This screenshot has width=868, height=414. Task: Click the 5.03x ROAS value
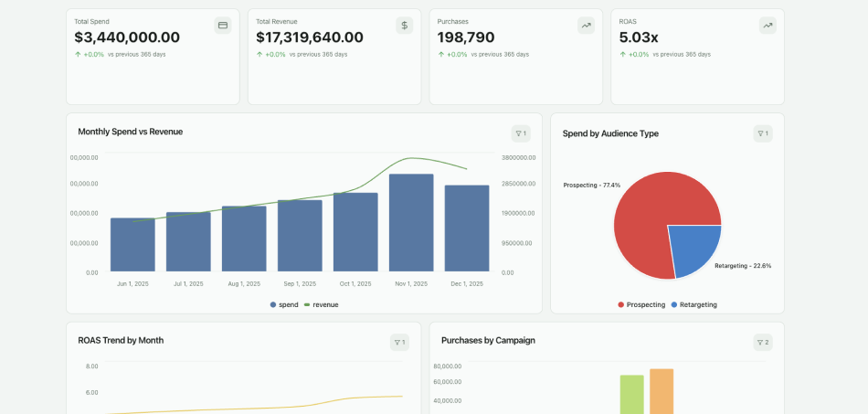[639, 37]
